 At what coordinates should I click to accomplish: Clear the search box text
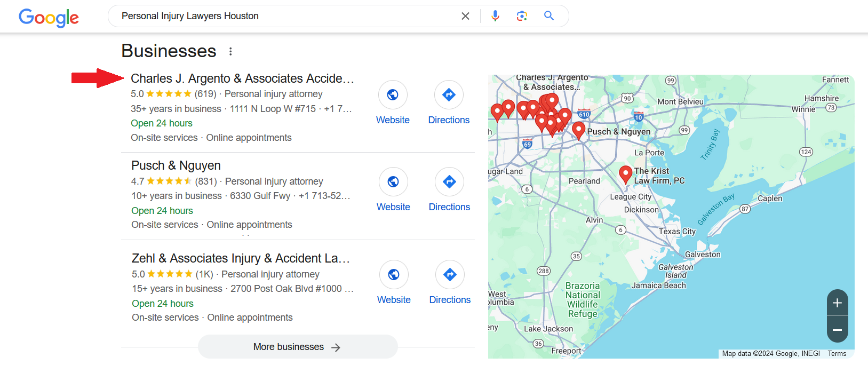click(465, 16)
